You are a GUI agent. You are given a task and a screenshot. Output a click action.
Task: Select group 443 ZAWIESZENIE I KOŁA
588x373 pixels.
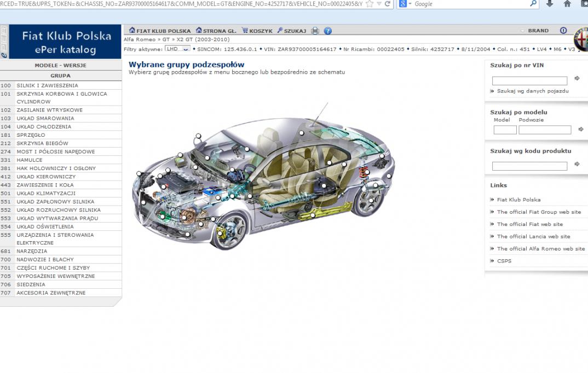pos(61,185)
